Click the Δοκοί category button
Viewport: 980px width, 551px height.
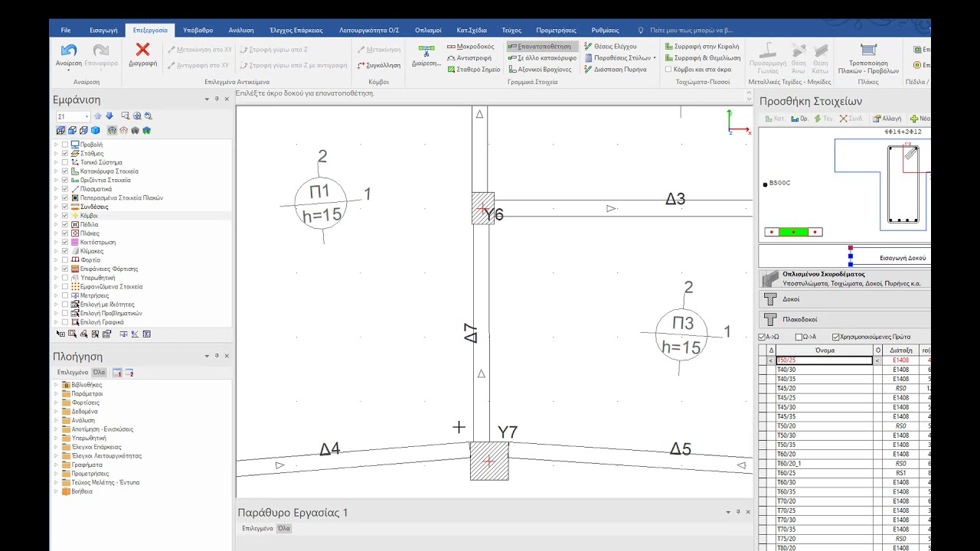[844, 299]
